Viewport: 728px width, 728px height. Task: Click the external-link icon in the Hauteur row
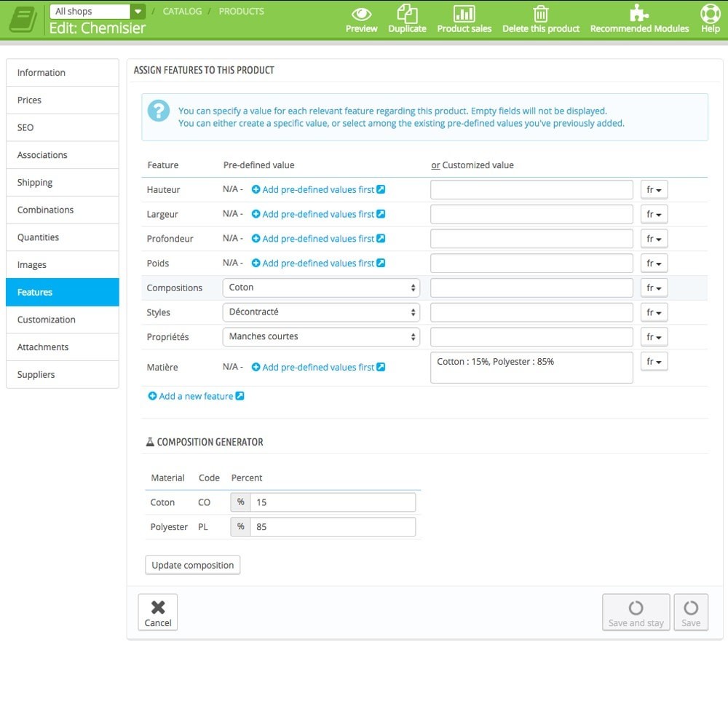(x=381, y=189)
